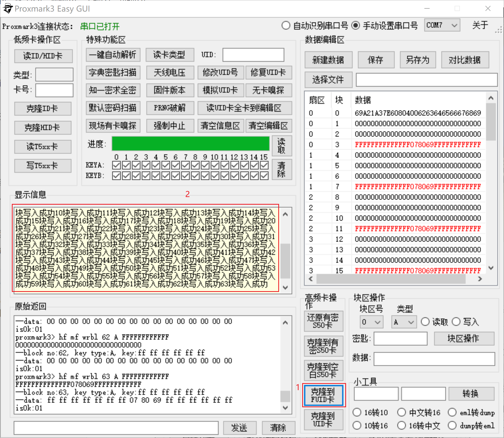Screen dimensions: 504x438
Task: Click 清空信息区 button
Action: point(221,126)
